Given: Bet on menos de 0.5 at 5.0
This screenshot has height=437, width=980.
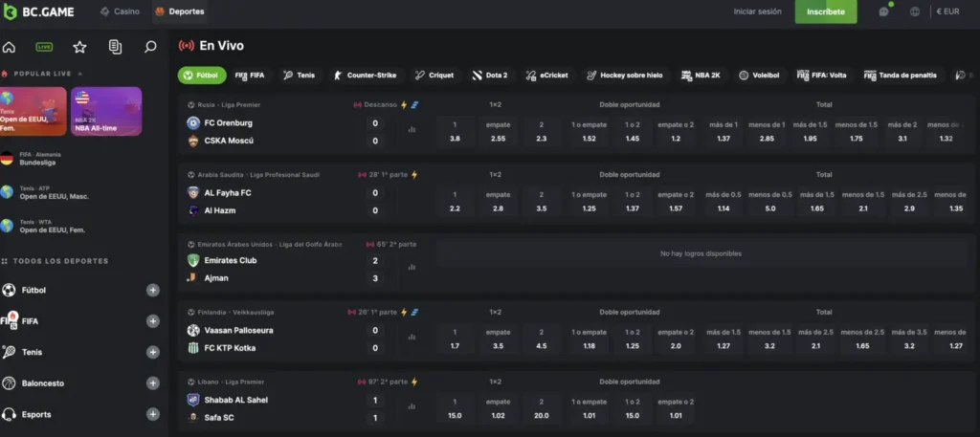Looking at the screenshot, I should pos(770,202).
